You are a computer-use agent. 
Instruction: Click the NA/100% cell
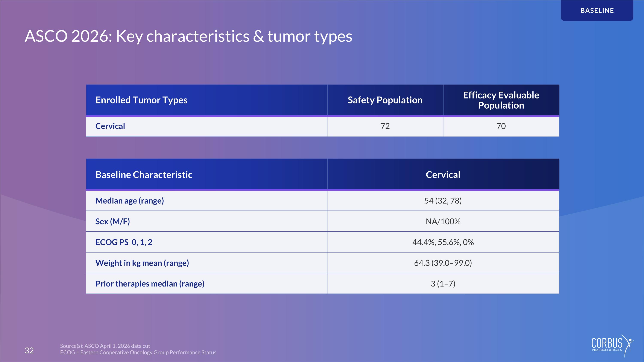coord(443,221)
